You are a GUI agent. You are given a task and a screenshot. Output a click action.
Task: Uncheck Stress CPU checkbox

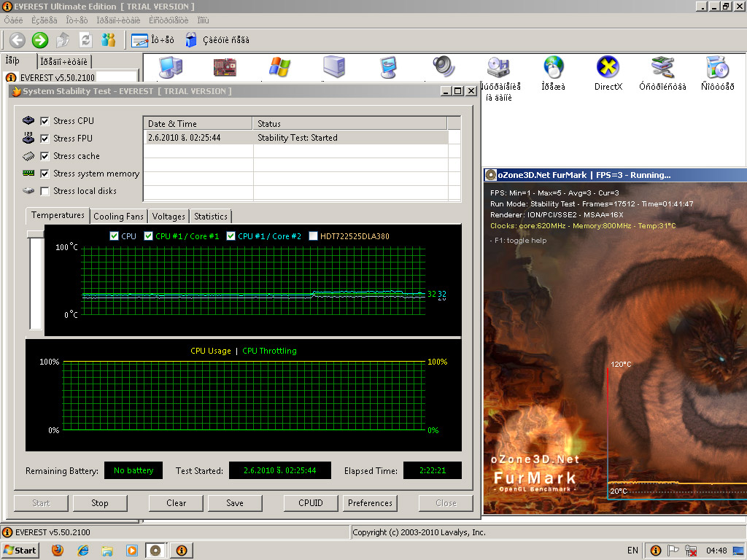click(x=44, y=121)
